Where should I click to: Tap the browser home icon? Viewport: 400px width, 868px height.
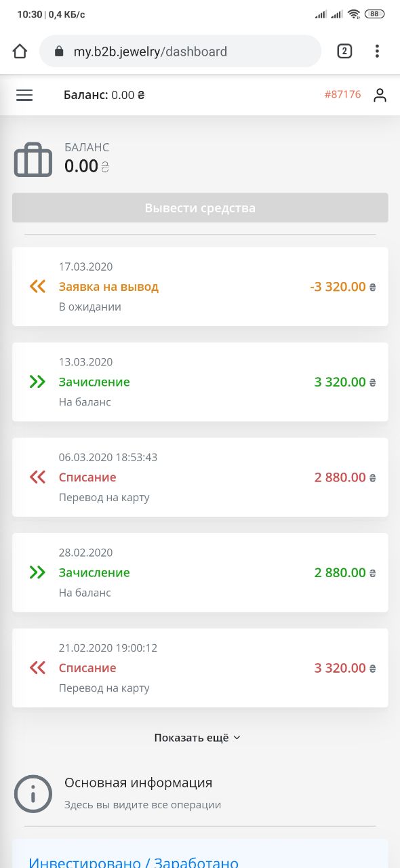(20, 52)
